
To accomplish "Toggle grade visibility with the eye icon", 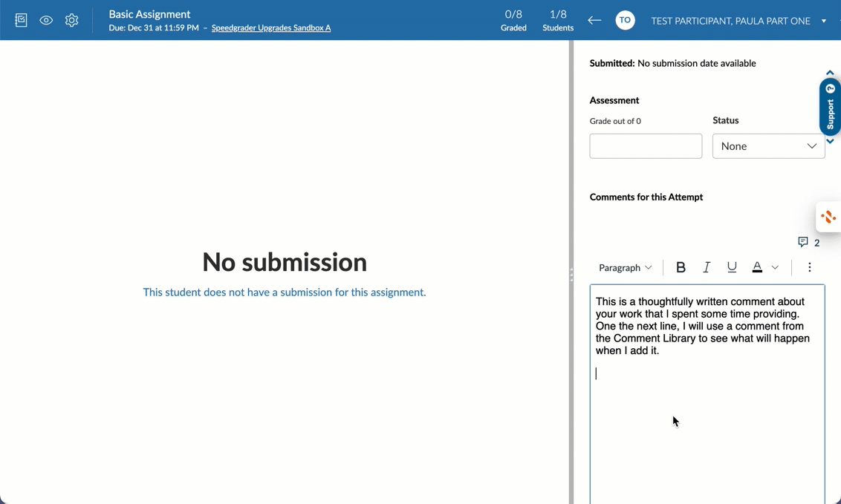I will [x=46, y=20].
